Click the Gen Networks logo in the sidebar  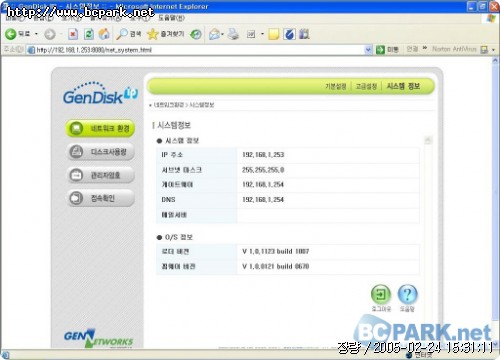point(99,338)
